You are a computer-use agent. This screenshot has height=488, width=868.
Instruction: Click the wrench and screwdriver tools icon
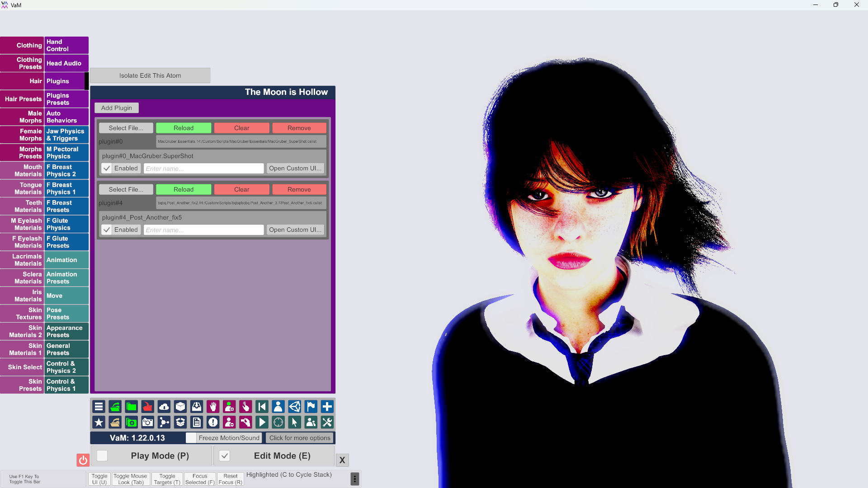click(x=327, y=422)
